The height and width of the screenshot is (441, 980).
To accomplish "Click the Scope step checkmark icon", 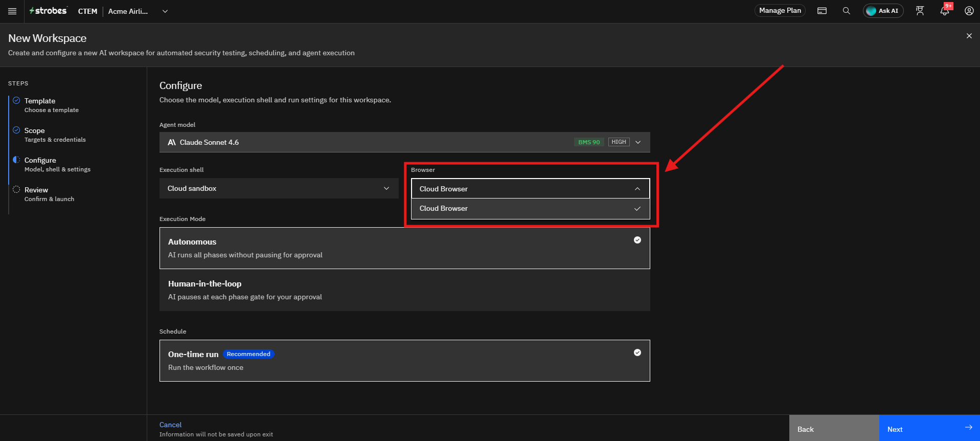I will pyautogui.click(x=16, y=130).
